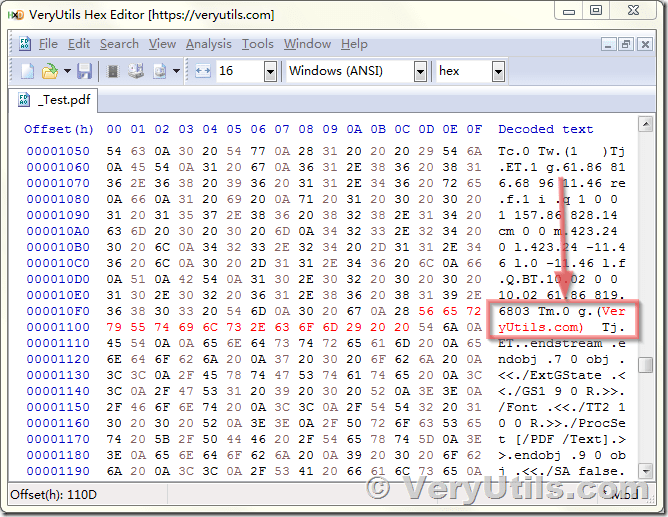Screen dimensions: 668x517
Task: Open the Search menu
Action: coord(119,44)
